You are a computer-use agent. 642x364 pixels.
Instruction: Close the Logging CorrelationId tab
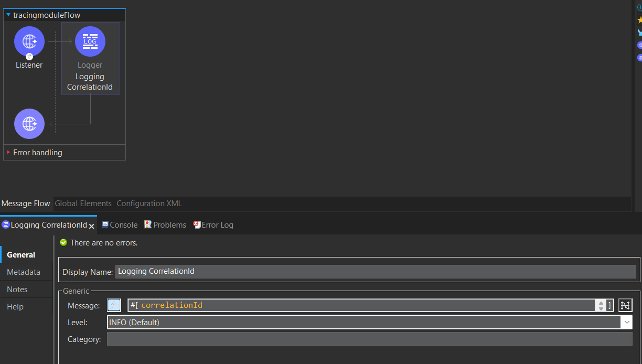pos(91,226)
